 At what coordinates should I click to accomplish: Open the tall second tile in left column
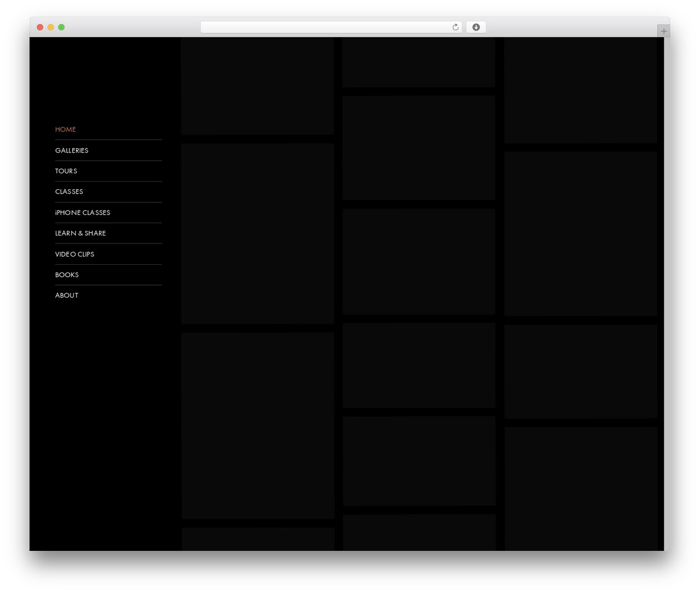[258, 234]
